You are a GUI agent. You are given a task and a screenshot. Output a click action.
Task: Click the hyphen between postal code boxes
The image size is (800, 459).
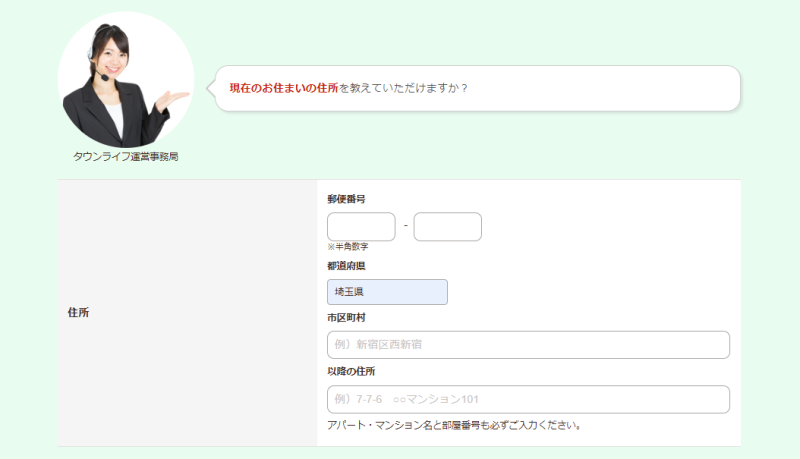[406, 225]
